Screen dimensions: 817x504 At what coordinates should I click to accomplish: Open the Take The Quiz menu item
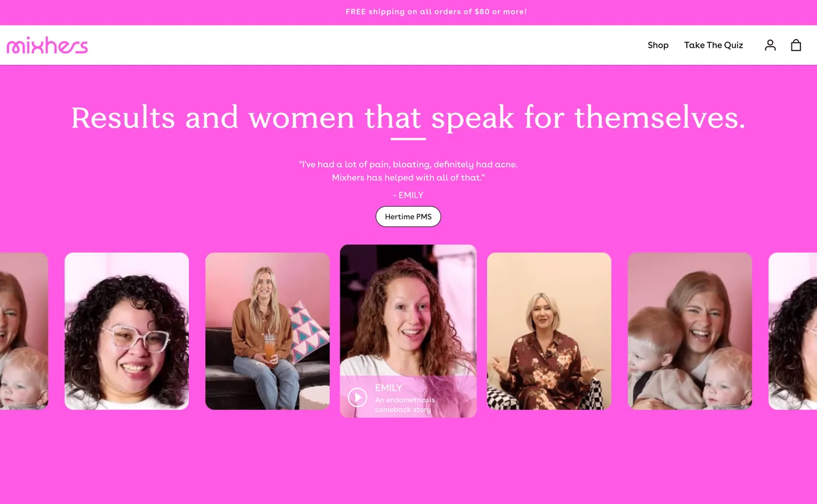click(714, 45)
